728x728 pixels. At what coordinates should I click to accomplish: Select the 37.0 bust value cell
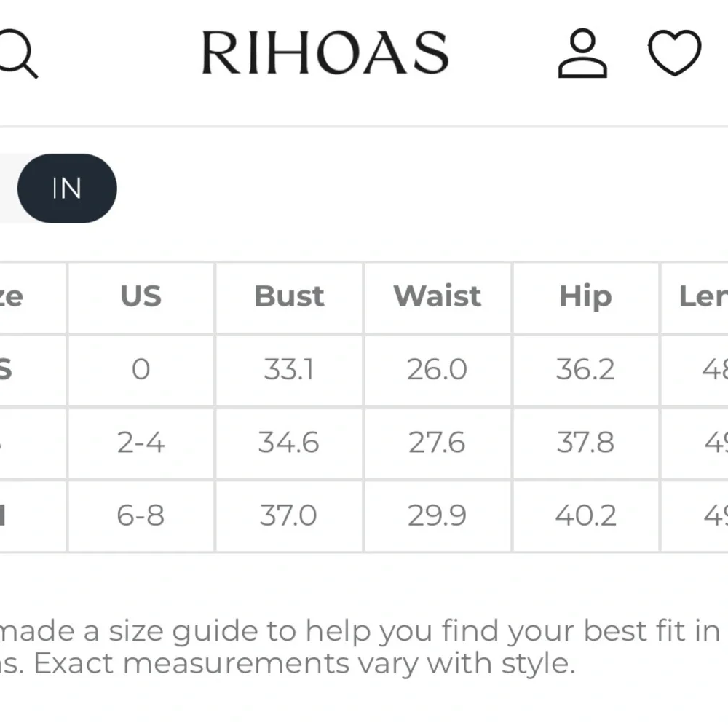(x=288, y=515)
